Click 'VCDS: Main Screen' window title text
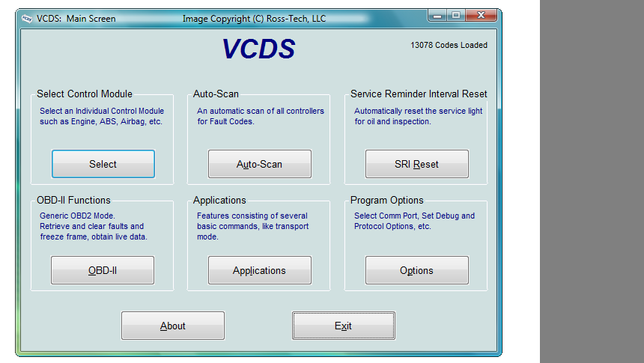644x363 pixels. pos(76,19)
